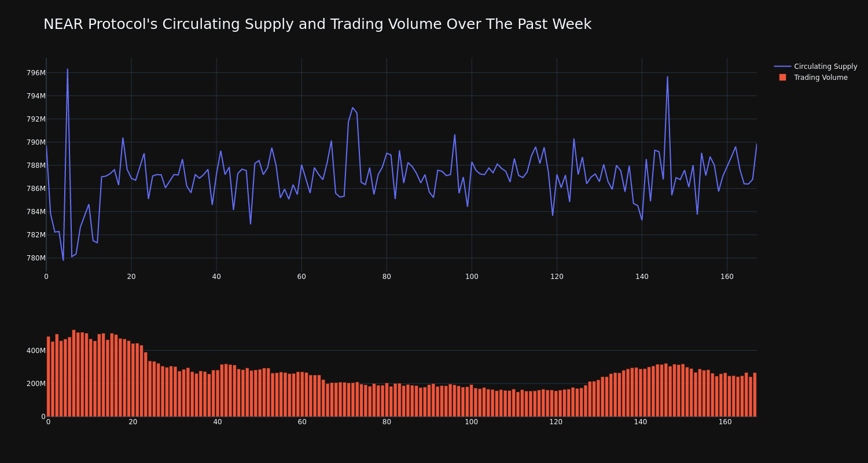868x463 pixels.
Task: Click the 788M y-axis label
Action: click(x=36, y=166)
